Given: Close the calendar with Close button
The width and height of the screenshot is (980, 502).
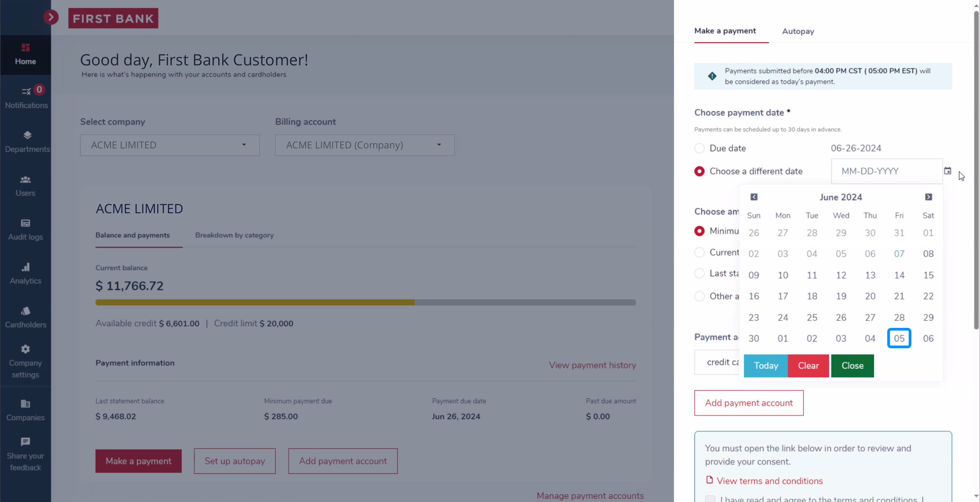Looking at the screenshot, I should click(x=853, y=366).
